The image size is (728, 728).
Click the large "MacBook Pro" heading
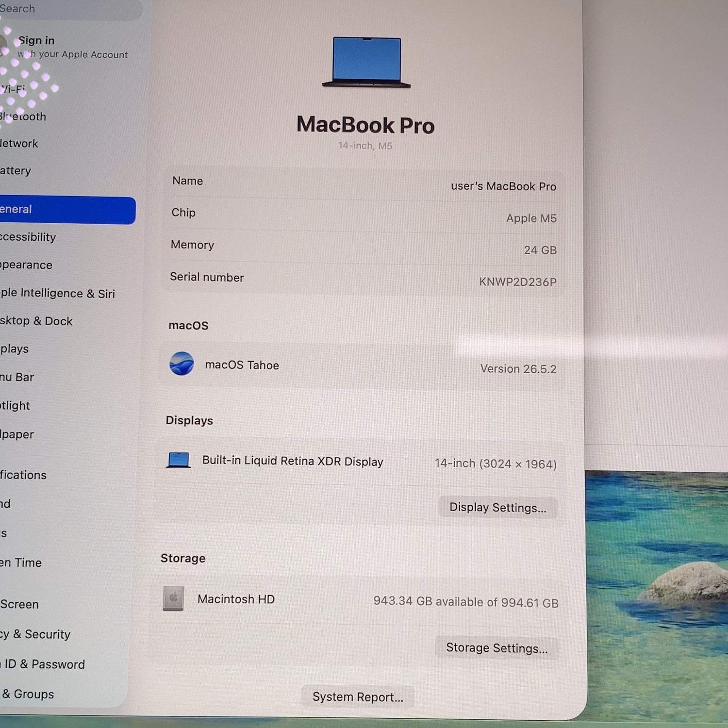point(365,125)
